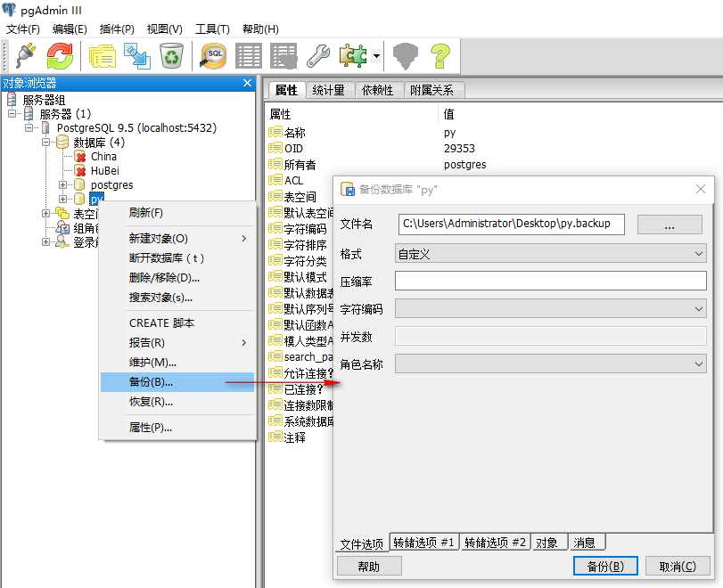Open the 编辑(E) menu
Viewport: 723px width, 588px height.
pos(70,29)
